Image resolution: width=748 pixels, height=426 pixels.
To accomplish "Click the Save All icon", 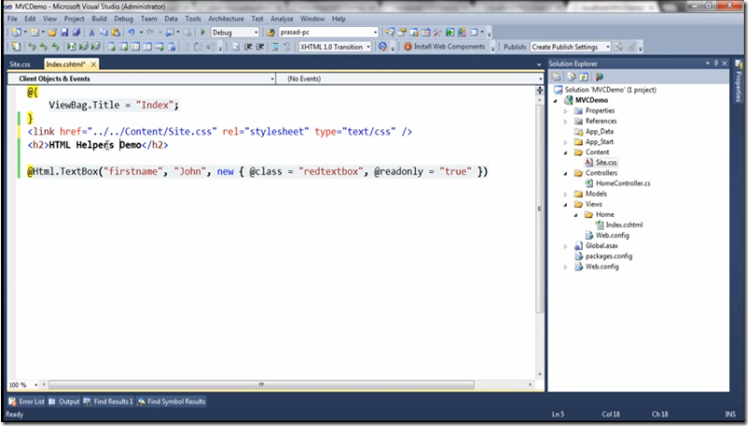I will tap(76, 32).
